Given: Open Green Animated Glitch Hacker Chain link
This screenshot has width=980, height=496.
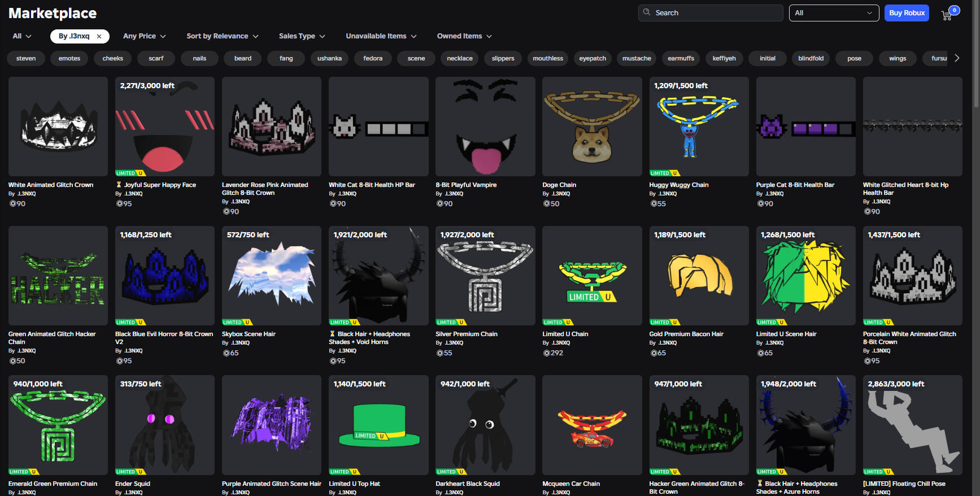Looking at the screenshot, I should [x=52, y=338].
